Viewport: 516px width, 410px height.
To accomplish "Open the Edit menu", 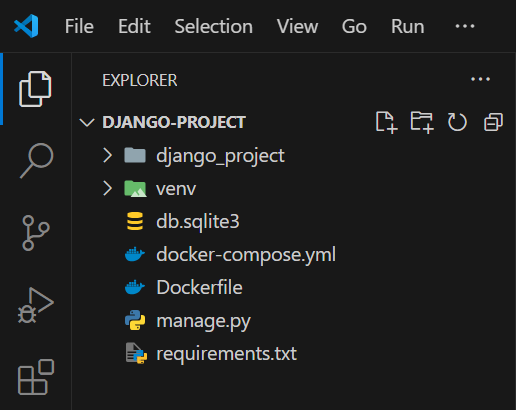I will point(134,26).
